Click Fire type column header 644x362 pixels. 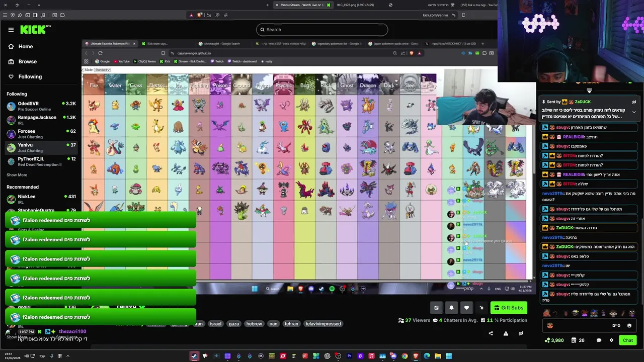94,85
